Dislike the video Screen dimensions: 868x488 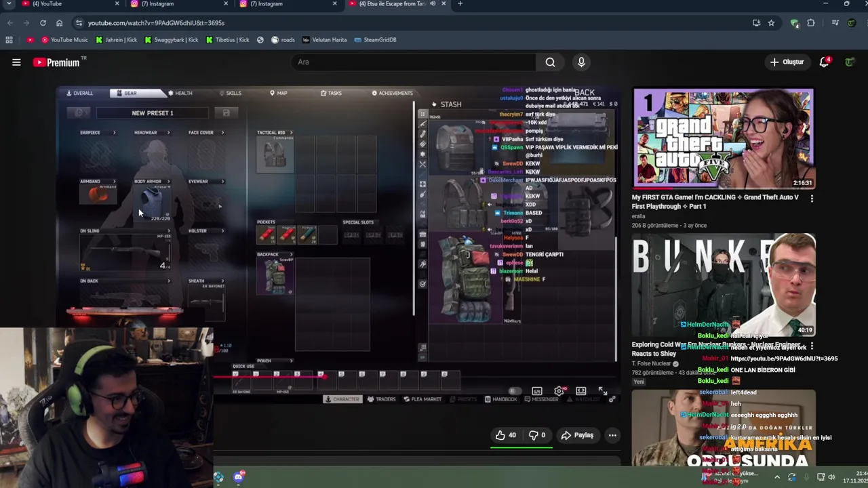click(538, 435)
